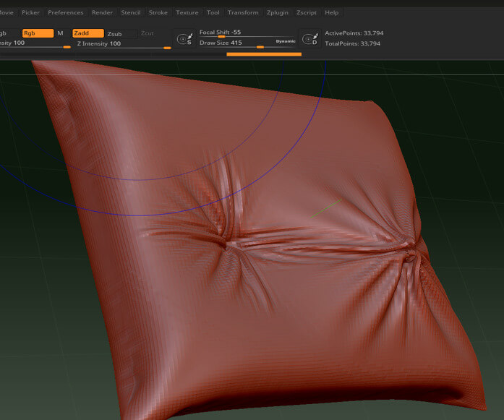The height and width of the screenshot is (420, 504).
Task: Click the Z Intensity slider
Action: 123,44
